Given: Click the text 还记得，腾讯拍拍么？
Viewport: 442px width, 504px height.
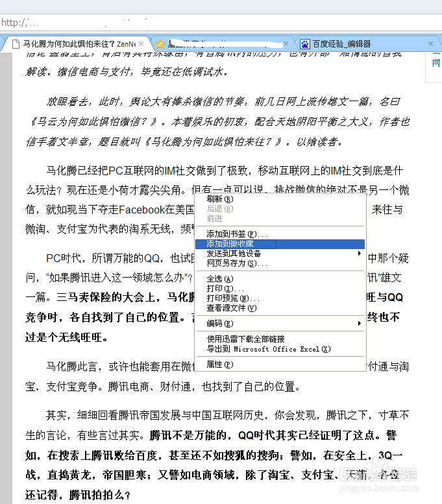Looking at the screenshot, I should 78,495.
